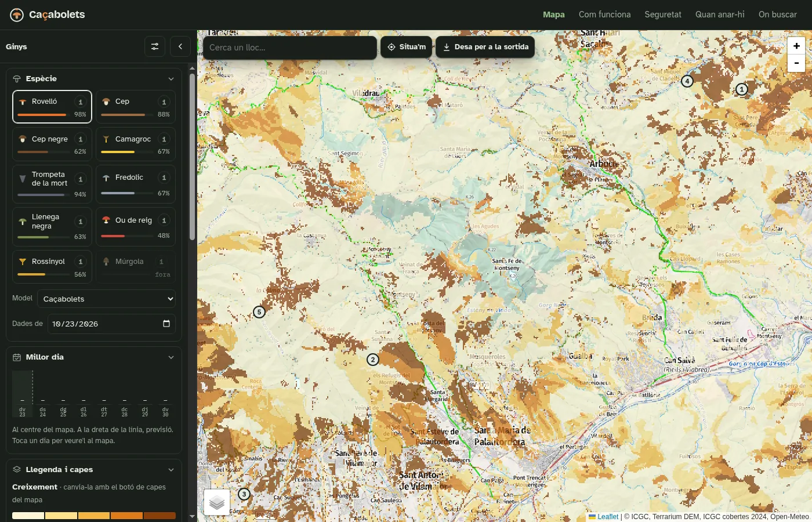The image size is (812, 522).
Task: Collapse the Espècie section chevron
Action: pos(171,79)
